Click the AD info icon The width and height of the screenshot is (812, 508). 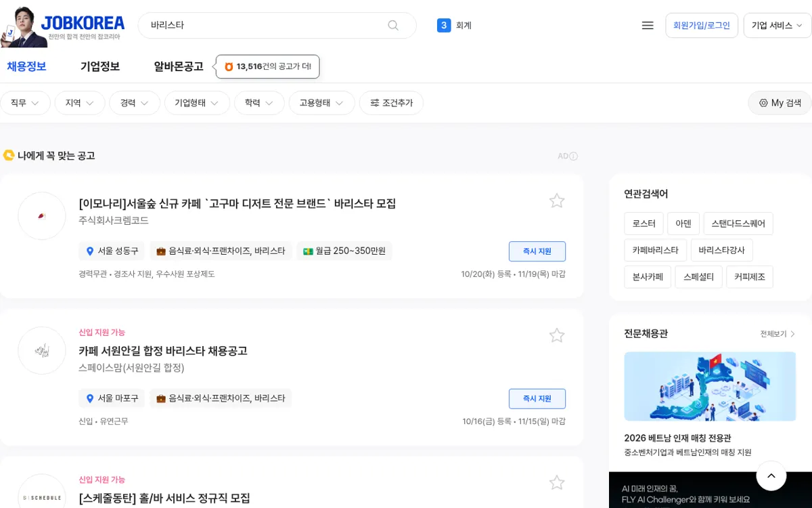tap(573, 156)
